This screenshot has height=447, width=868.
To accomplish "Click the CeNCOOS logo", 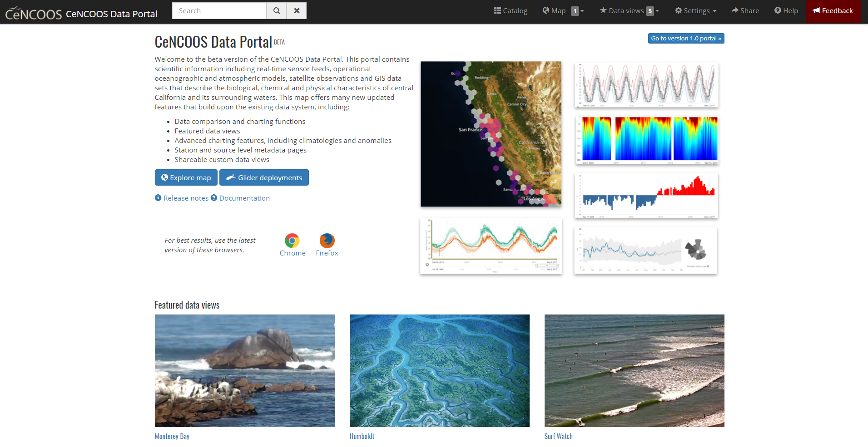I will pos(34,14).
